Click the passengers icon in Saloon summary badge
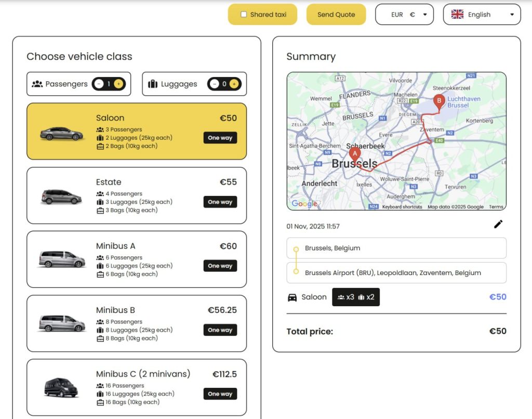 click(x=342, y=297)
